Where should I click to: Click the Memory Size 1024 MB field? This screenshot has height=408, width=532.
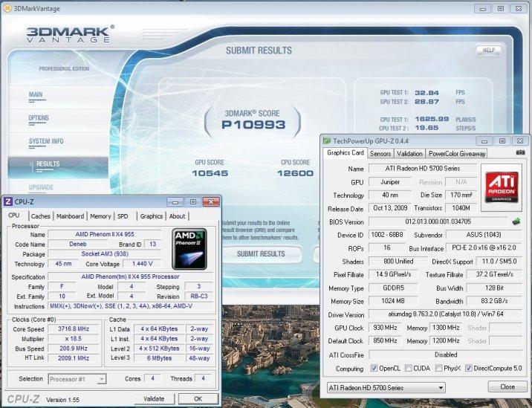point(393,301)
